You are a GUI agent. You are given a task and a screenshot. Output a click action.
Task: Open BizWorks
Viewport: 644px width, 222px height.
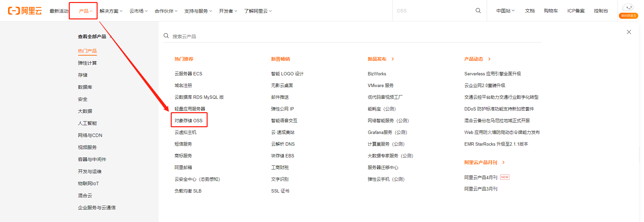(377, 74)
